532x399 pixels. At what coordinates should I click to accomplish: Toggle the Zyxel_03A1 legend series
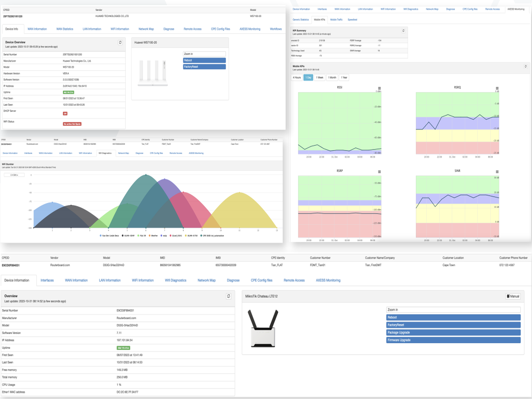pyautogui.click(x=176, y=236)
